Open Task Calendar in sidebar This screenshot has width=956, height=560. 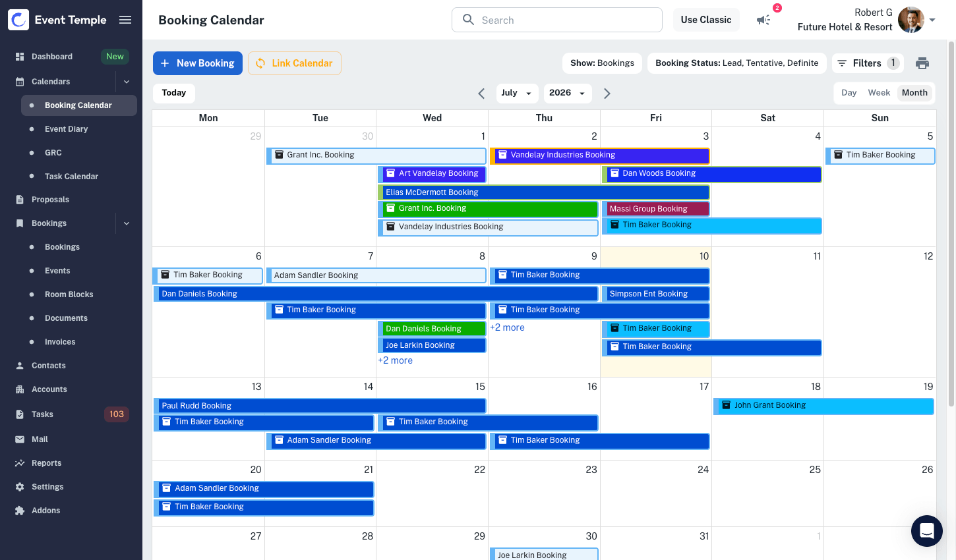coord(71,177)
